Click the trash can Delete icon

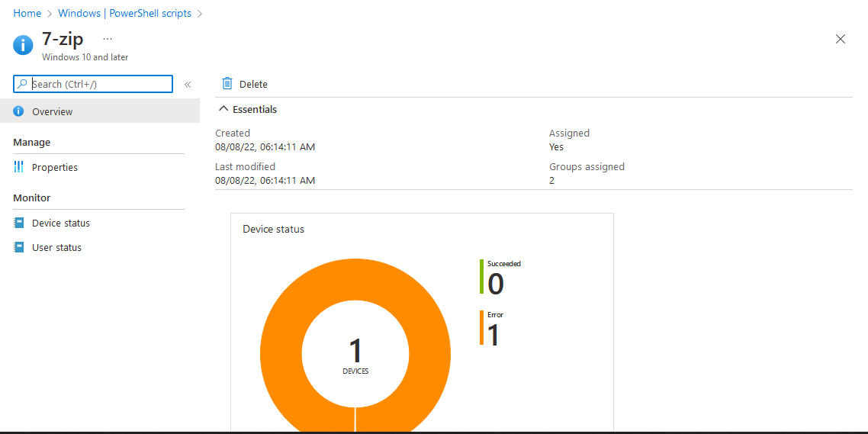(227, 84)
